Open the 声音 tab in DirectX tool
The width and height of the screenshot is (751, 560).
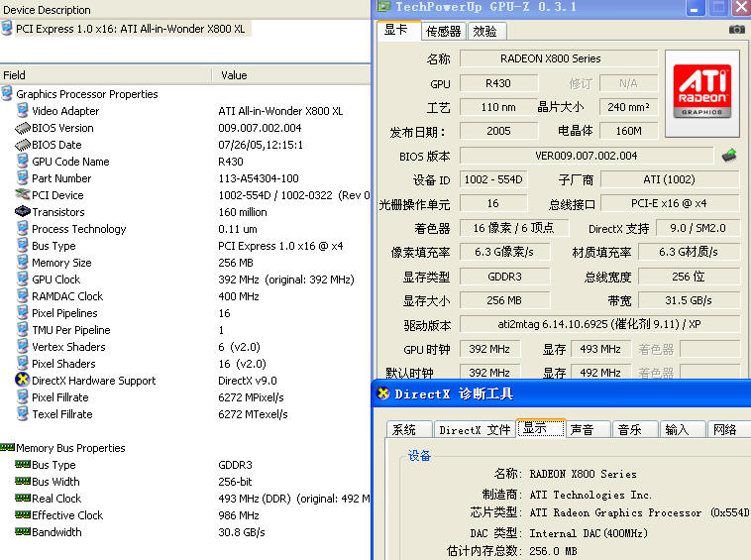pos(588,430)
